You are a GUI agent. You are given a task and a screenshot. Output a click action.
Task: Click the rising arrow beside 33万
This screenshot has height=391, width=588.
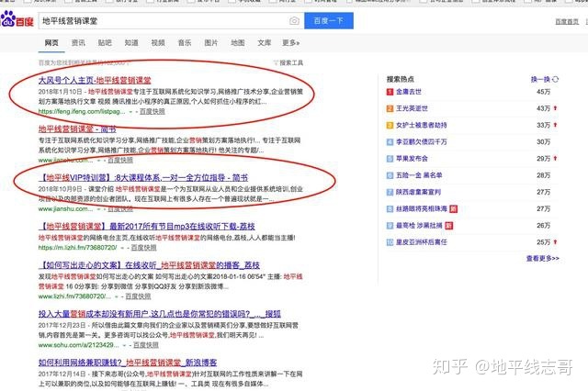[555, 125]
